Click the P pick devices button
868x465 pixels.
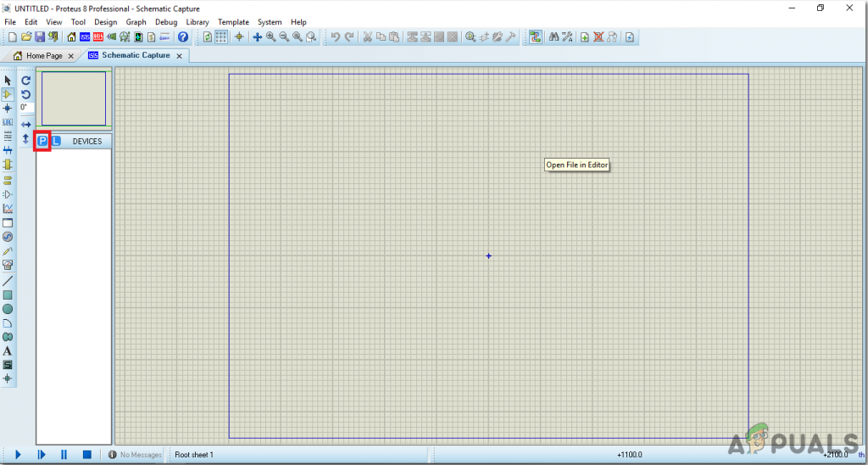(x=43, y=141)
